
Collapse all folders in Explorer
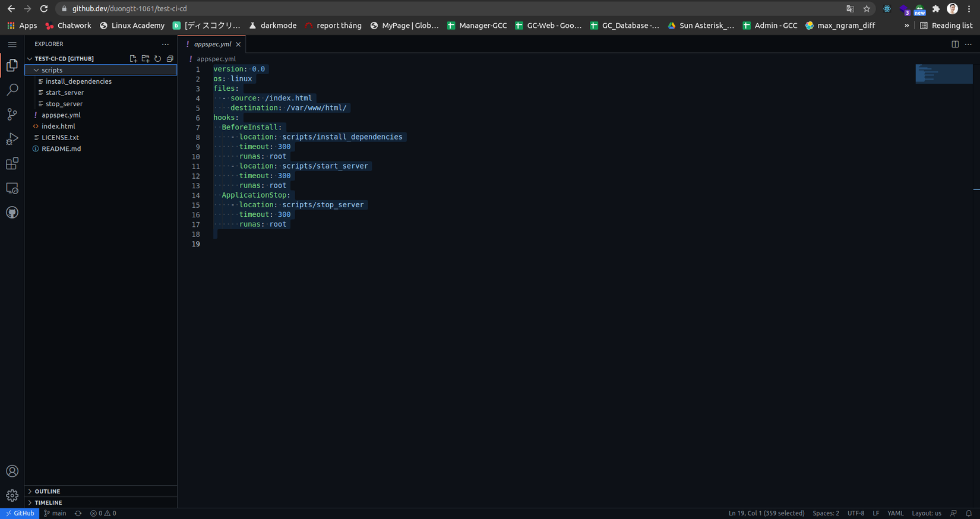pos(170,59)
